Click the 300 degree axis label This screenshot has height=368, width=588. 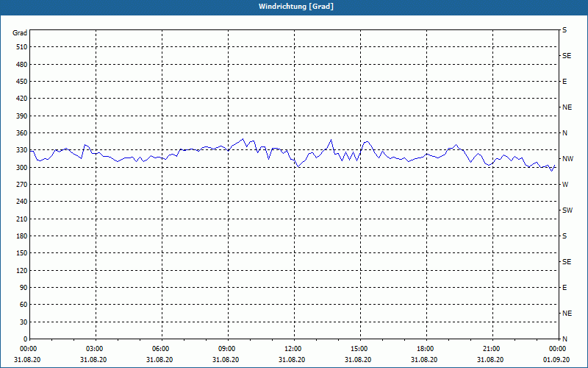(22, 168)
